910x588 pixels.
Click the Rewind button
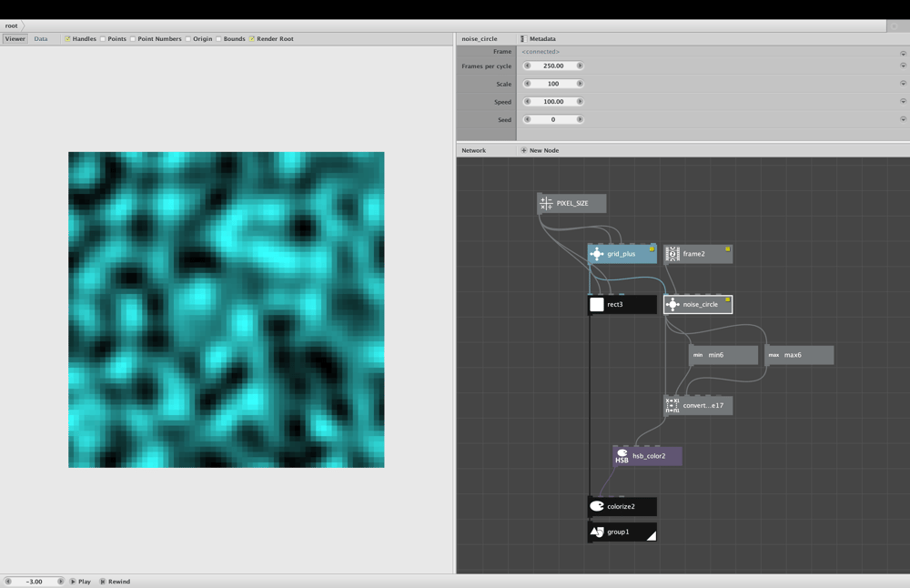pyautogui.click(x=115, y=581)
